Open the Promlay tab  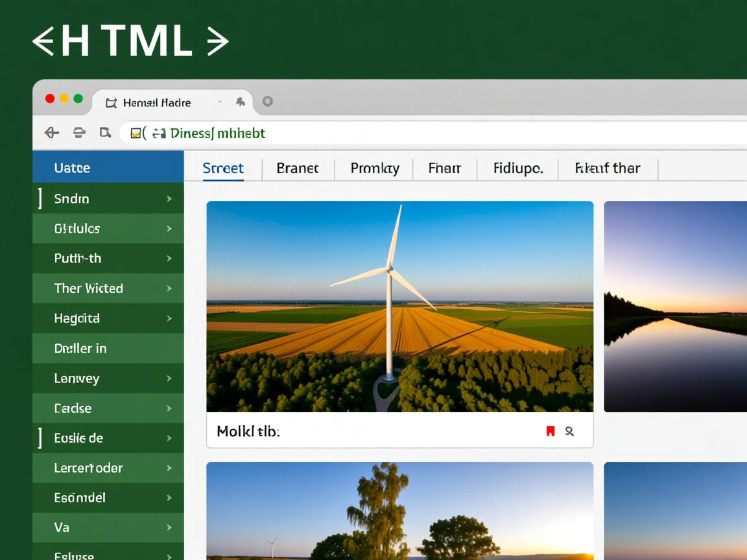pyautogui.click(x=375, y=169)
